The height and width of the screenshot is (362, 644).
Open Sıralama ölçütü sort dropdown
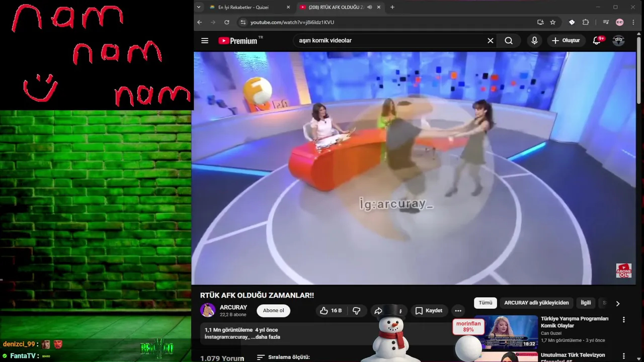point(283,357)
